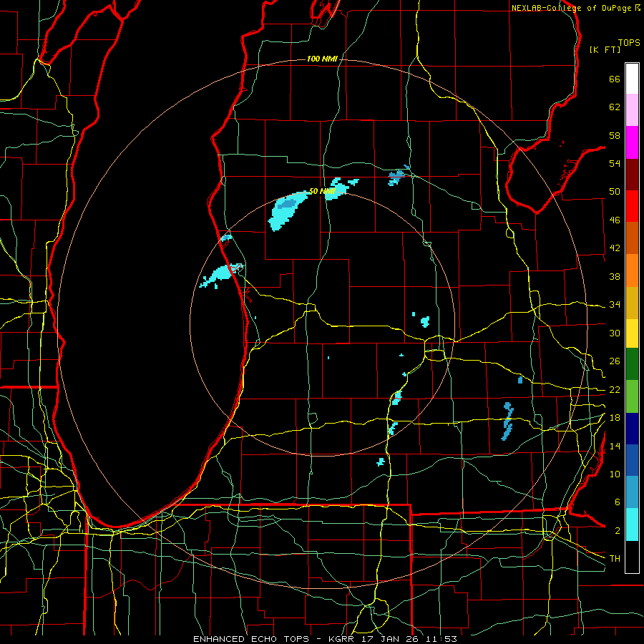This screenshot has height=644, width=644.
Task: Click the legend value 54
Action: click(x=615, y=163)
